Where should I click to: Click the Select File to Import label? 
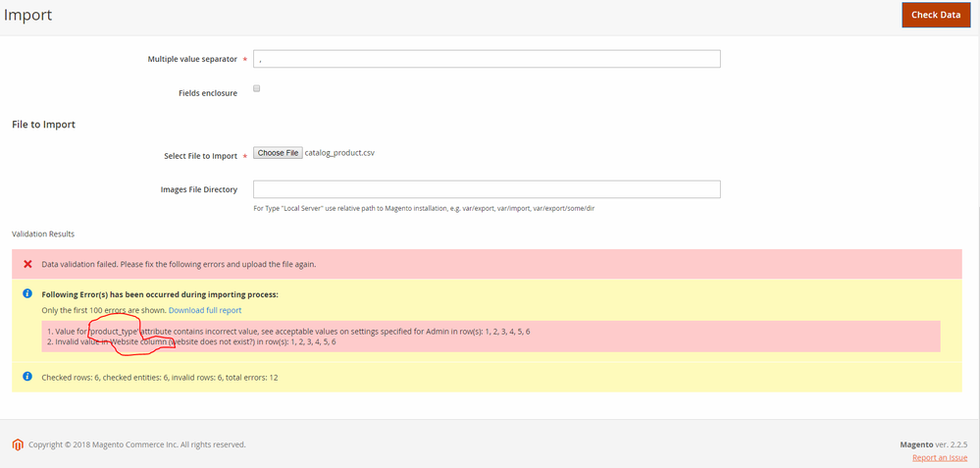[x=200, y=156]
